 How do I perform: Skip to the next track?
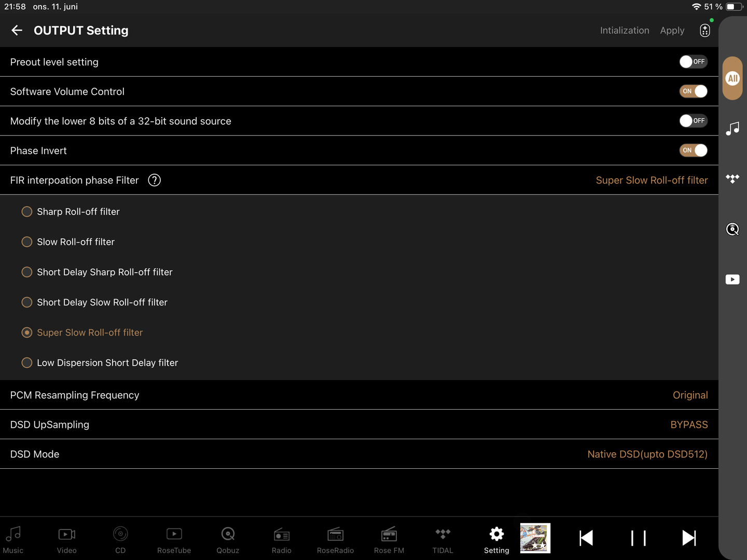point(689,538)
